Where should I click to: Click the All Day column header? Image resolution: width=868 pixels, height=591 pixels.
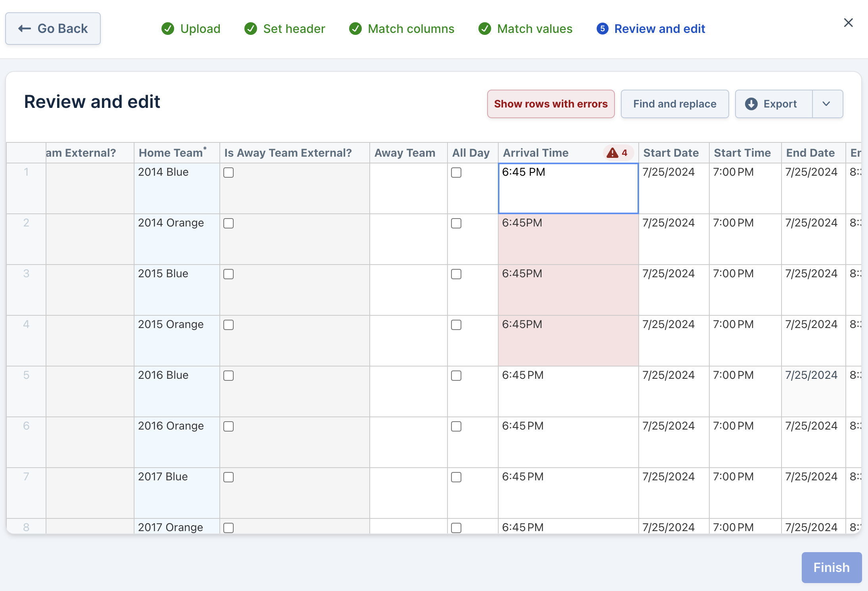pos(472,153)
